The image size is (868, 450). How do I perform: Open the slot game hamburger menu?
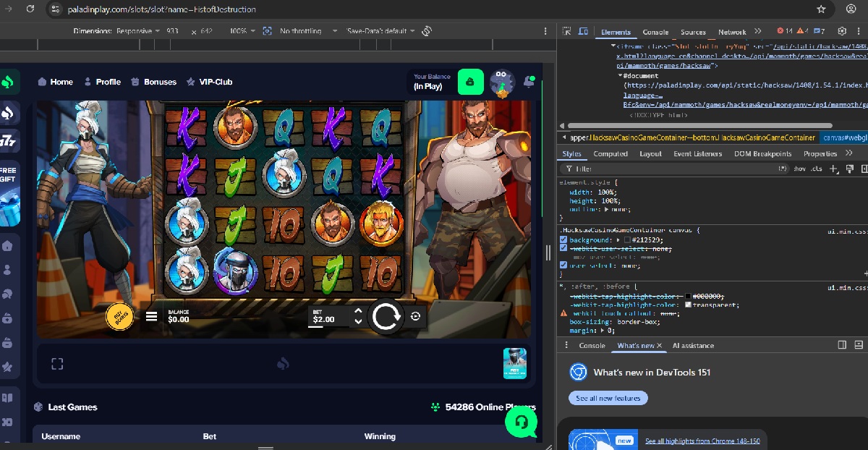tap(151, 316)
